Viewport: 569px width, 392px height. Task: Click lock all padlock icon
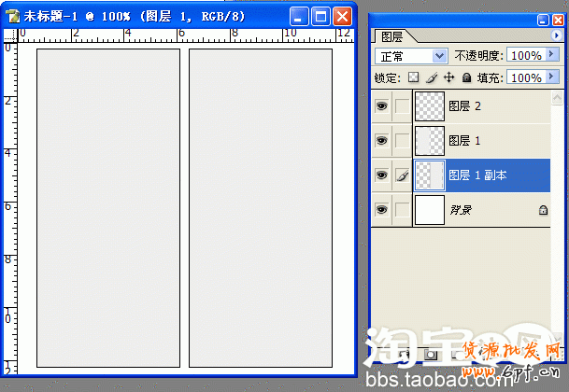point(464,78)
